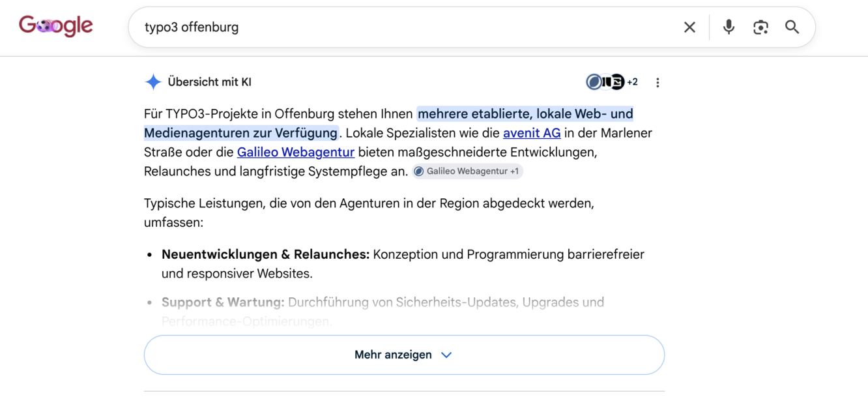The width and height of the screenshot is (868, 412).
Task: Click the first circular source favicon beside '+2'
Action: tap(594, 82)
